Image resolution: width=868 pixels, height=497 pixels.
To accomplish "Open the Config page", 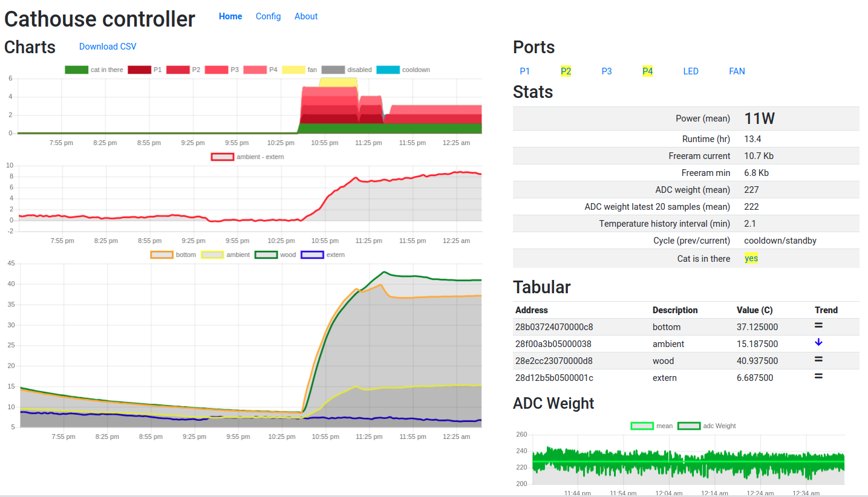I will pos(268,16).
